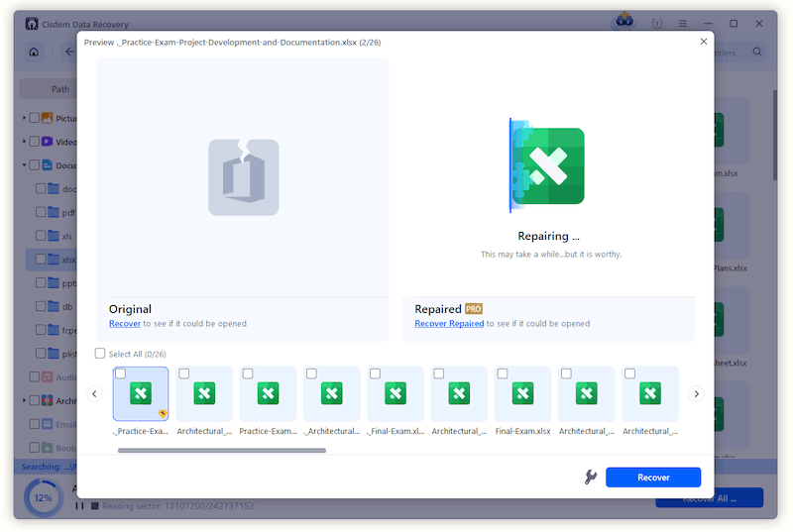The image size is (793, 532).
Task: Close the Preview dialog
Action: click(x=704, y=42)
